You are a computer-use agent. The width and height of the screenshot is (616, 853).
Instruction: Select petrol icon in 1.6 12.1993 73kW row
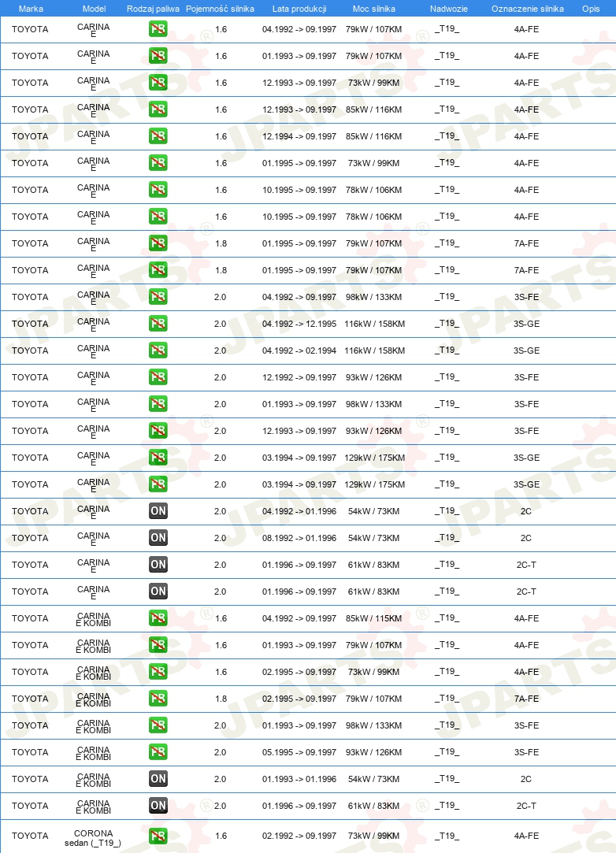tap(158, 82)
